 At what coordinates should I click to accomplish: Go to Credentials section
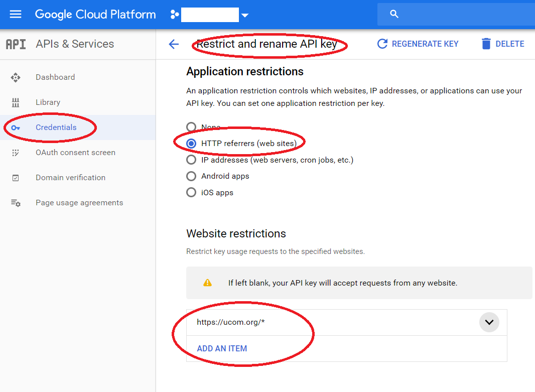56,127
